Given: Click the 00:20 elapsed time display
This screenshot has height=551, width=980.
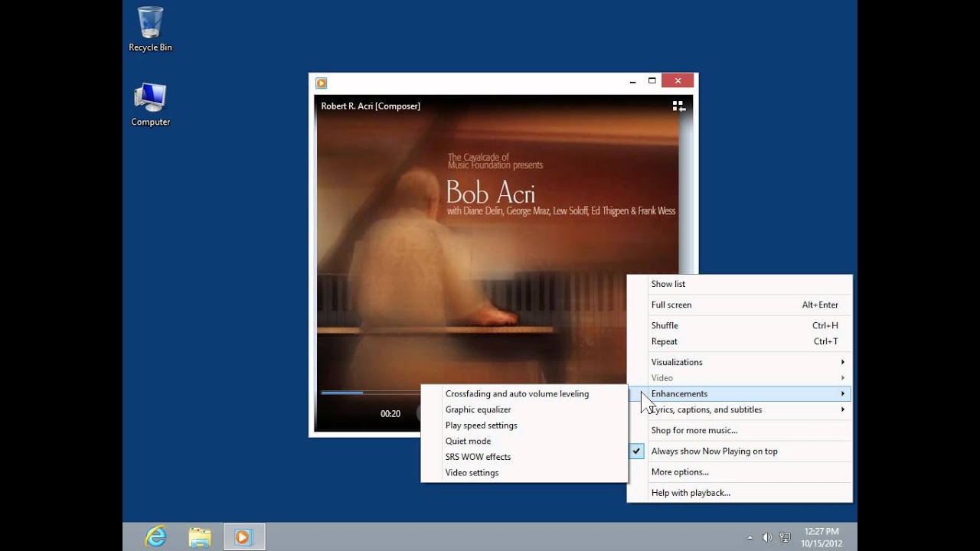Looking at the screenshot, I should tap(390, 414).
